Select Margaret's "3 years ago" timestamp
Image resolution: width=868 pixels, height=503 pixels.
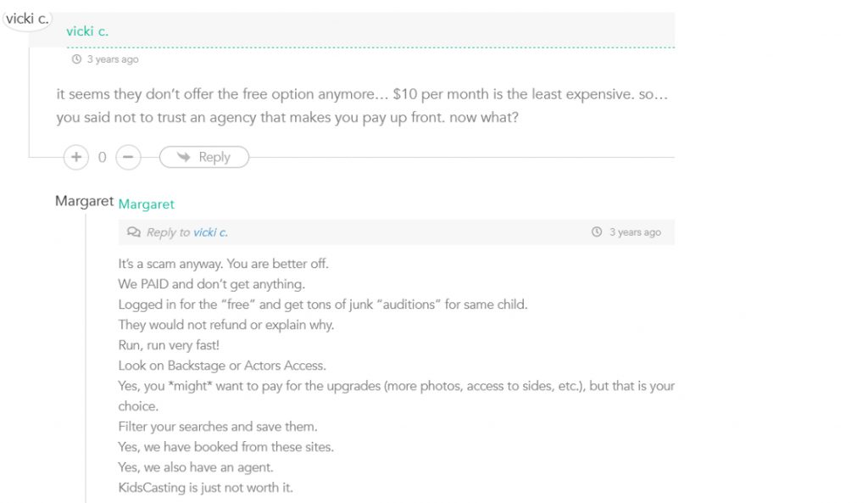(x=635, y=232)
